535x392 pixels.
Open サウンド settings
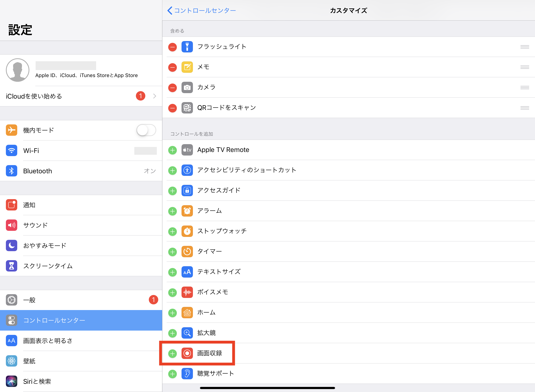coord(81,225)
